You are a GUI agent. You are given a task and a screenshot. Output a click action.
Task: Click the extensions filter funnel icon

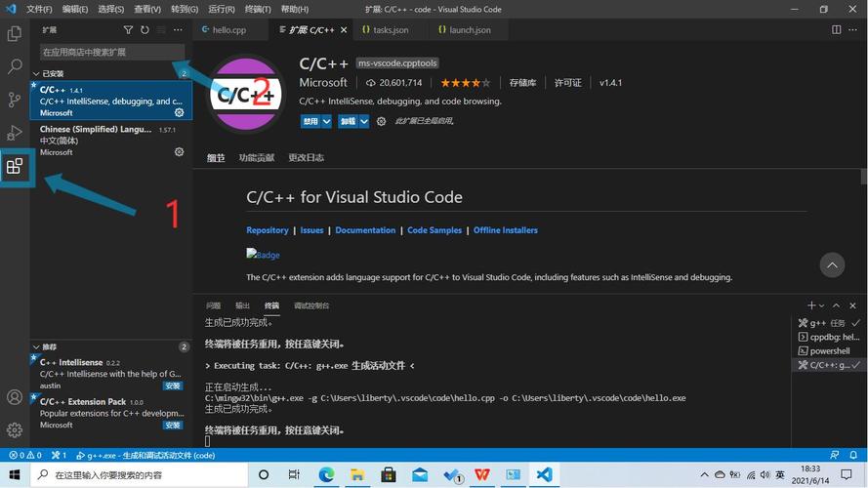128,30
